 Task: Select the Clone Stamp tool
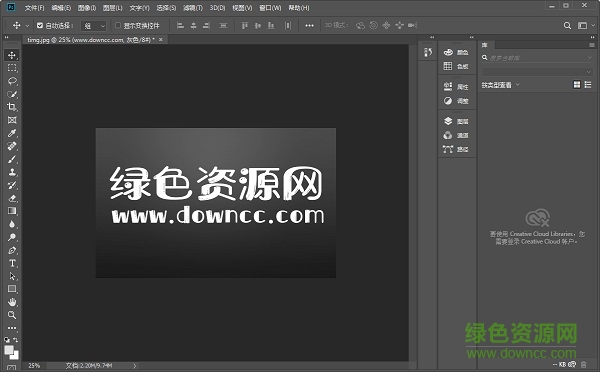[12, 172]
